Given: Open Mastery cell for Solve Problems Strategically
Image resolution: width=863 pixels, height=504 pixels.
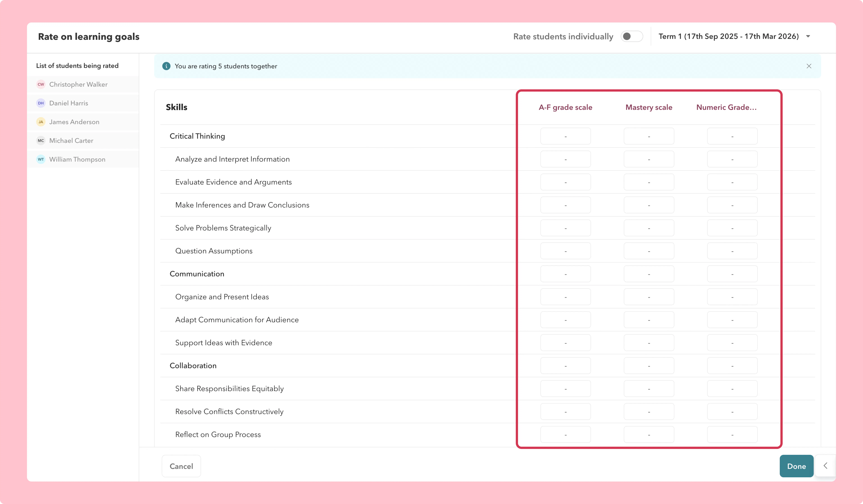Looking at the screenshot, I should point(649,228).
